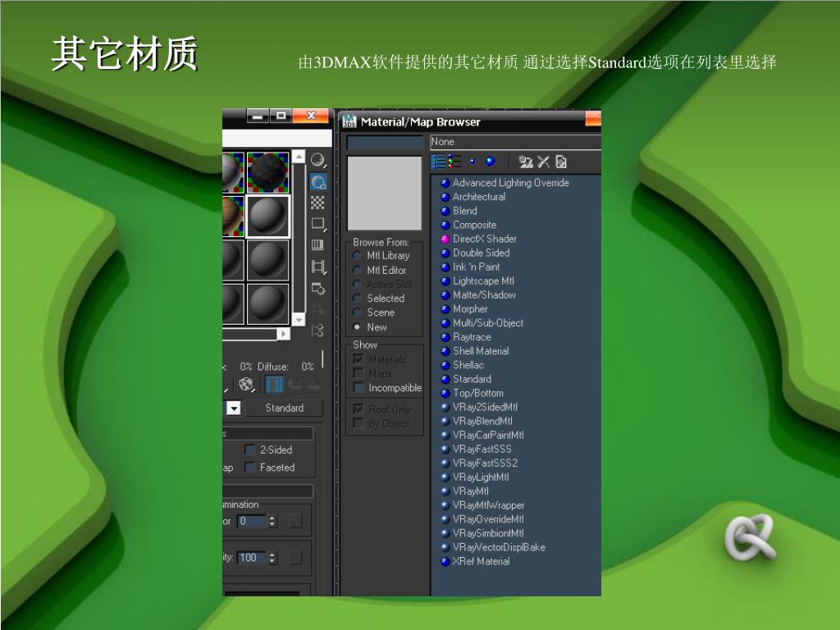Image resolution: width=840 pixels, height=630 pixels.
Task: Click the Sample UV Tiling square icon
Action: pos(317,223)
